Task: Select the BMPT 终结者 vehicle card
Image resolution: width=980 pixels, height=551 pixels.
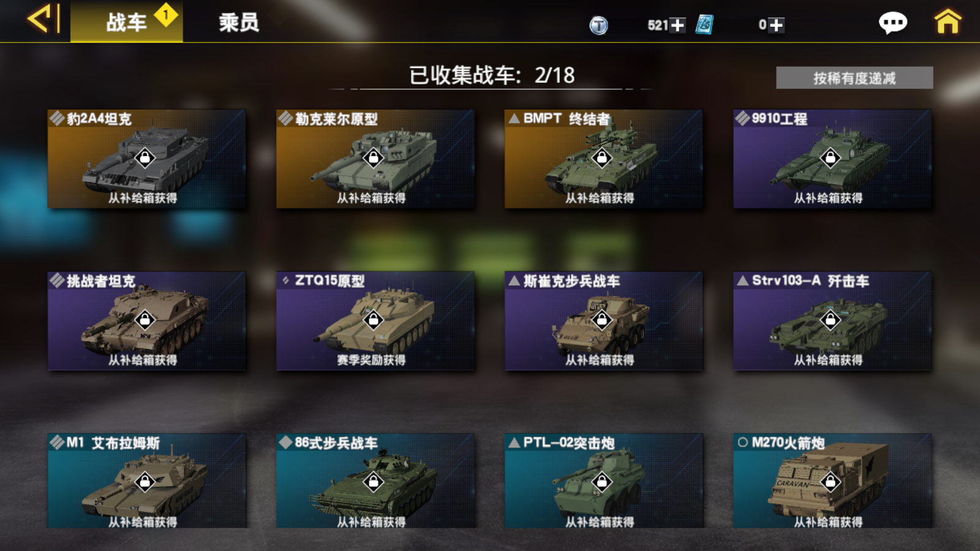Action: coord(603,159)
